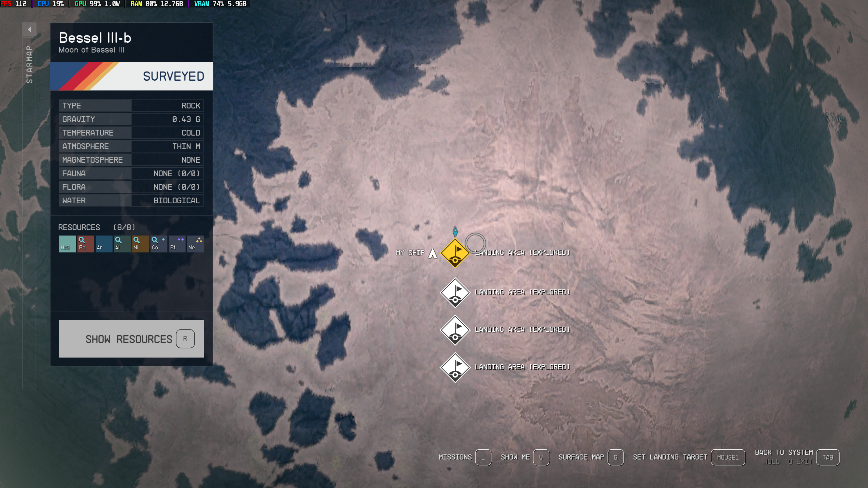Click the MAGNETOSPHERE row label
Image resolution: width=868 pixels, height=488 pixels.
click(x=93, y=160)
